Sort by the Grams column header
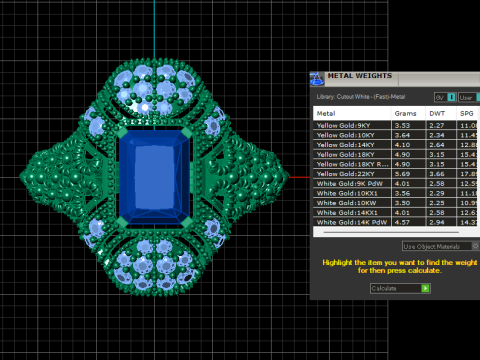The width and height of the screenshot is (480, 360). (x=408, y=113)
